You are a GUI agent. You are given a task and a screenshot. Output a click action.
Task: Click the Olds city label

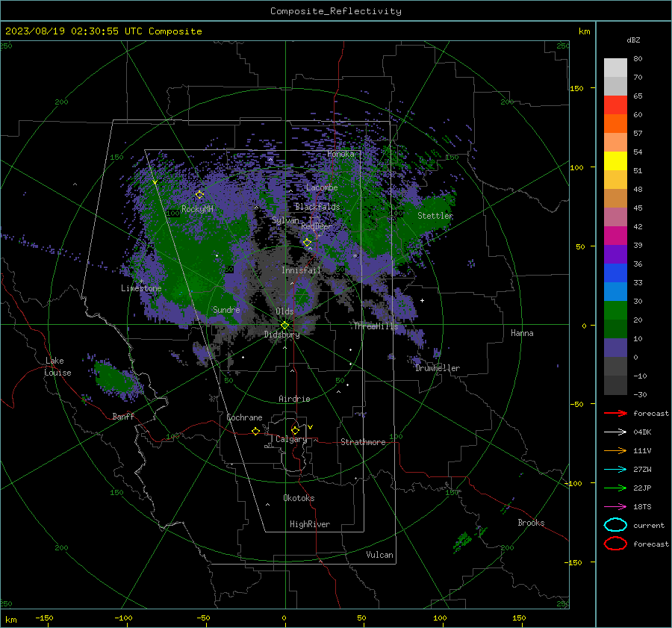coord(284,311)
